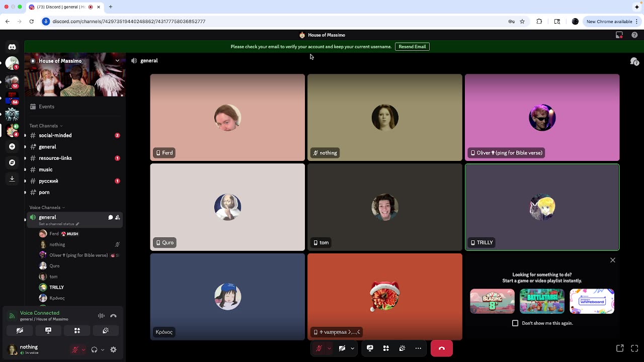The width and height of the screenshot is (644, 362).
Task: Toggle noise suppression in Voice Connected panel
Action: click(101, 316)
